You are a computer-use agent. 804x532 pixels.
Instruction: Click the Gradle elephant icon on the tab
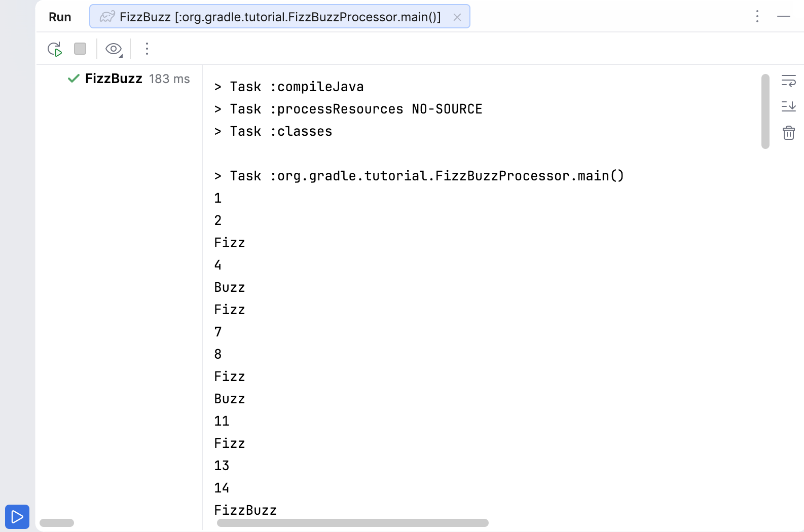[107, 17]
